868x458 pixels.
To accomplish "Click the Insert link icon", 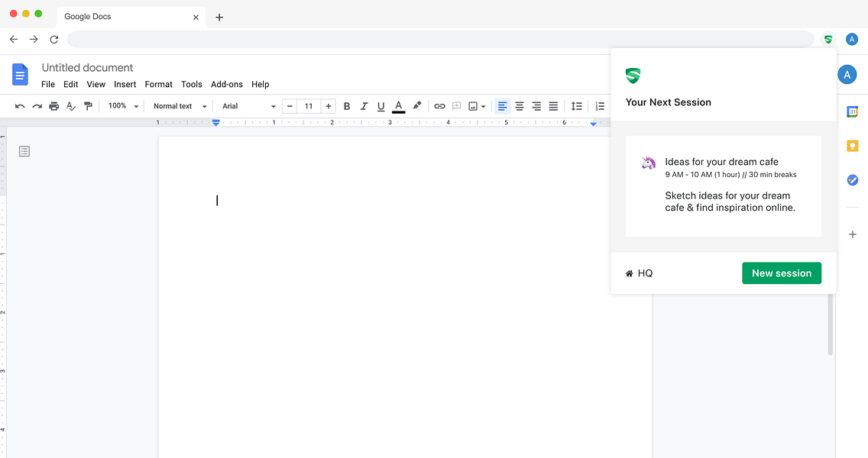I will click(439, 106).
